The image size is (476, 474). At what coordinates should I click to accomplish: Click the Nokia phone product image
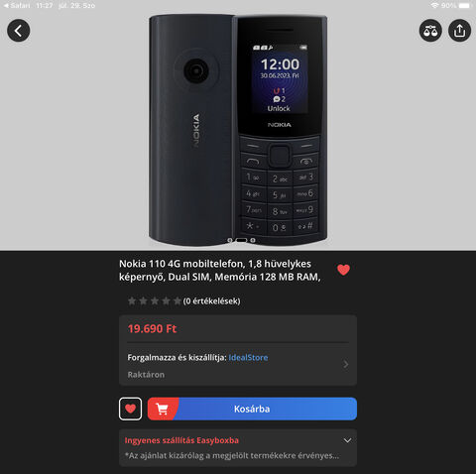pos(238,130)
